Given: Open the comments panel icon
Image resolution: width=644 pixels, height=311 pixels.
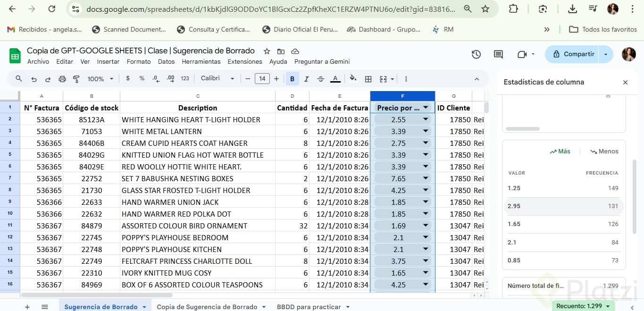Looking at the screenshot, I should click(x=498, y=54).
